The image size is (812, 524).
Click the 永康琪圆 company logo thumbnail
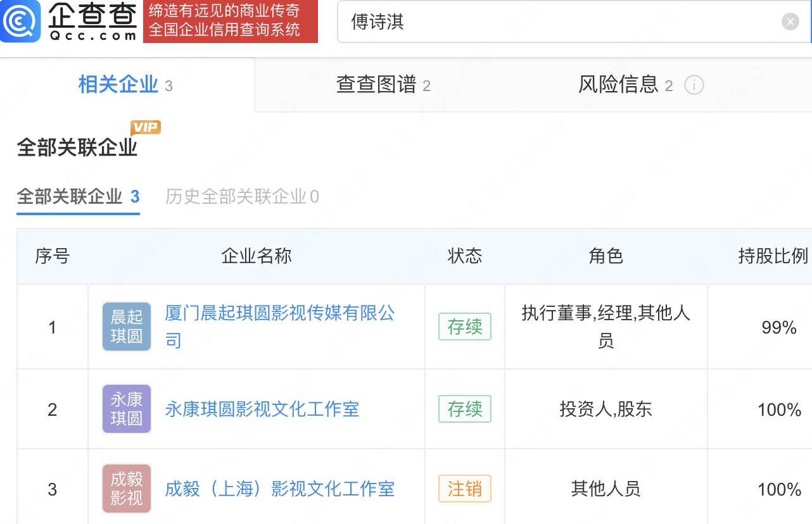[x=127, y=409]
